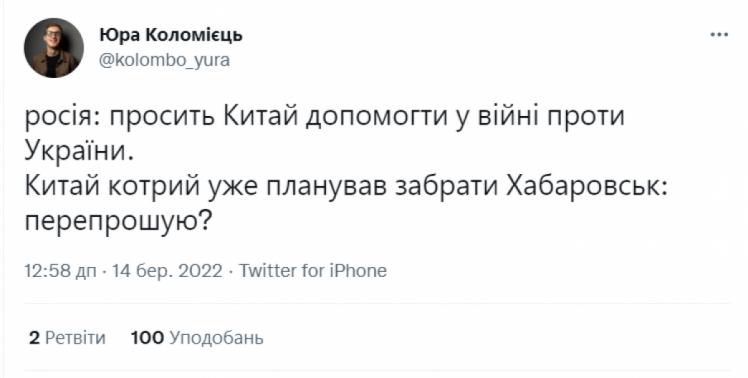Viewport: 748px width, 378px height.
Task: Click the 14 бер. 2022 date
Action: tap(166, 271)
